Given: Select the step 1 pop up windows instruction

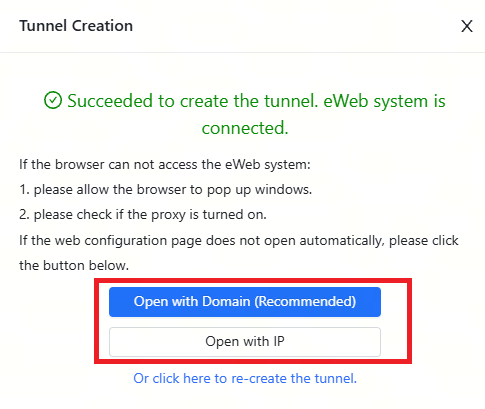Looking at the screenshot, I should tap(166, 190).
